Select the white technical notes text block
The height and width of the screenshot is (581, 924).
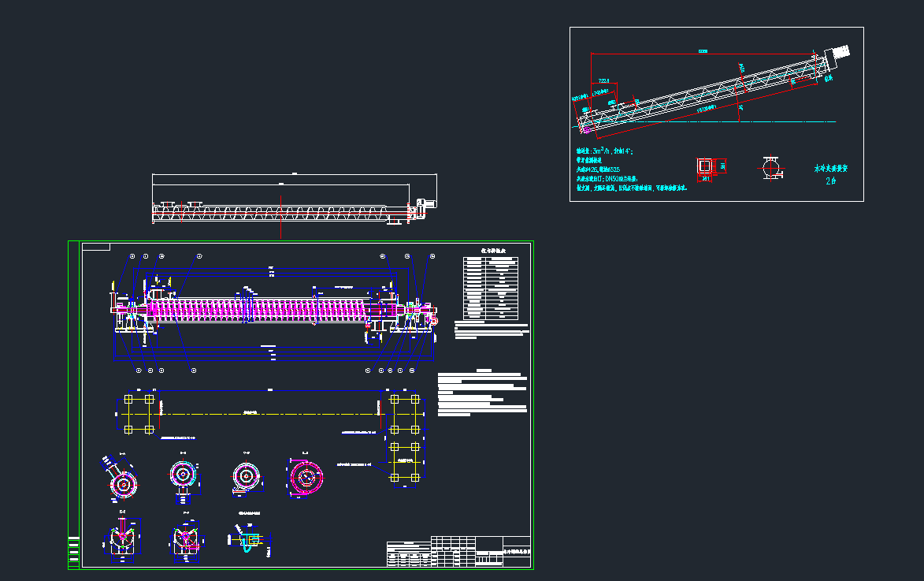click(481, 393)
